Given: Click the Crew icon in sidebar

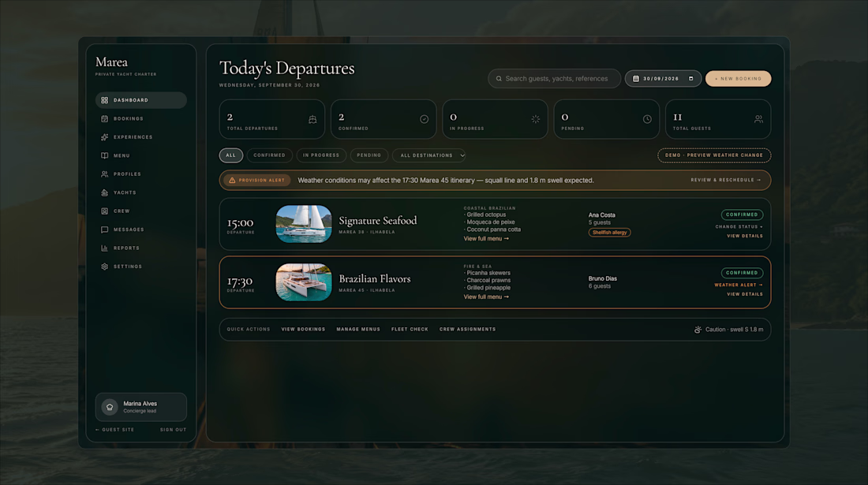Looking at the screenshot, I should point(105,211).
